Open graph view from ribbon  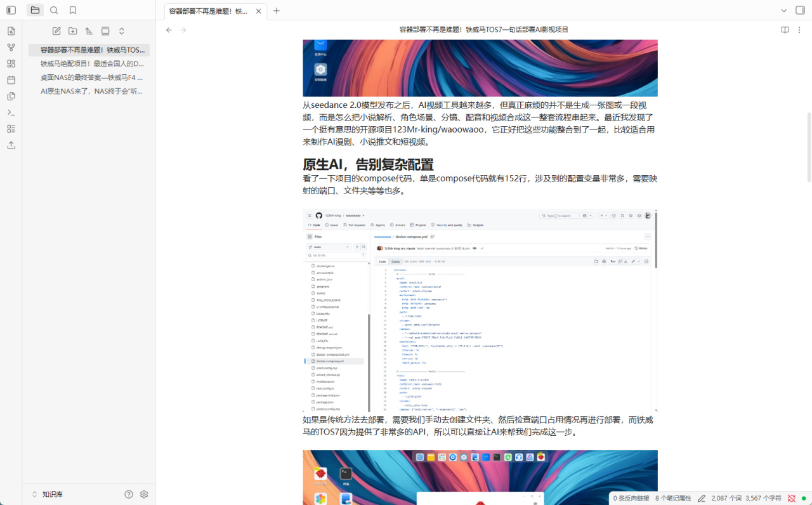[11, 48]
